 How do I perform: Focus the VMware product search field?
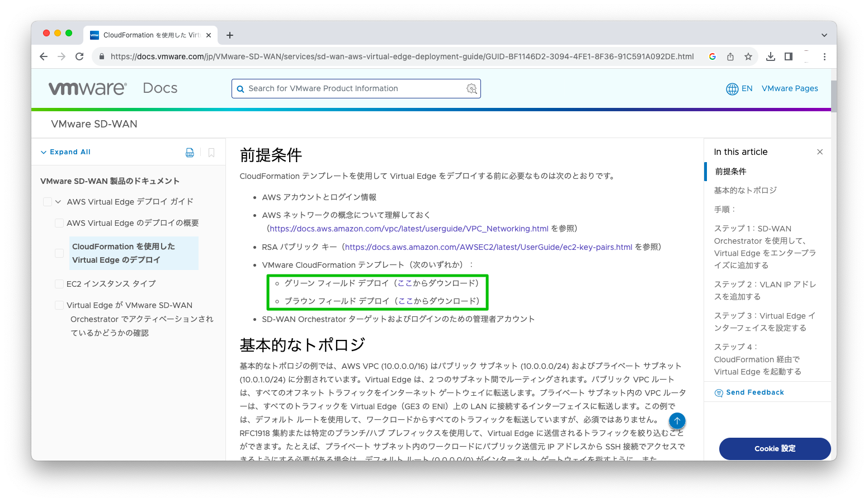(356, 88)
